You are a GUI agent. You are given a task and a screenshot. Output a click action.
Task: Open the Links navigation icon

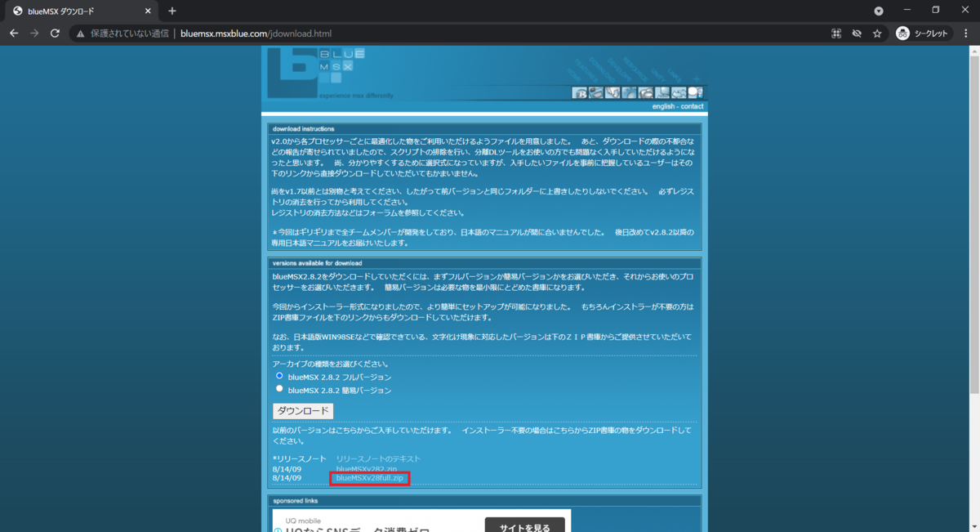679,92
